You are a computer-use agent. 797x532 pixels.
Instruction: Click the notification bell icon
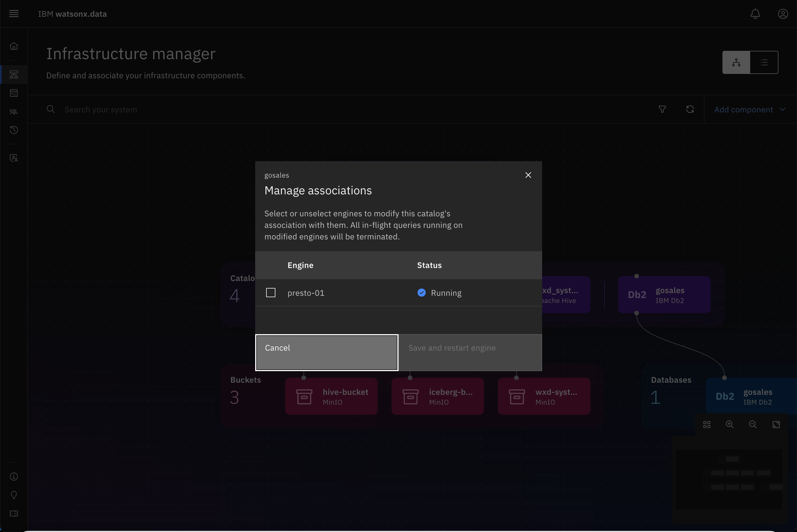pyautogui.click(x=755, y=13)
